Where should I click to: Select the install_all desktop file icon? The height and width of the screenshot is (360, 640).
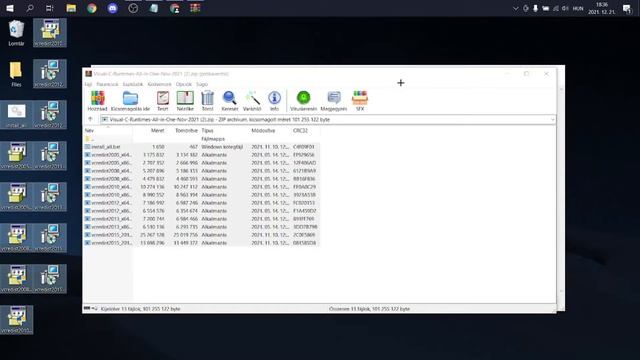click(16, 115)
